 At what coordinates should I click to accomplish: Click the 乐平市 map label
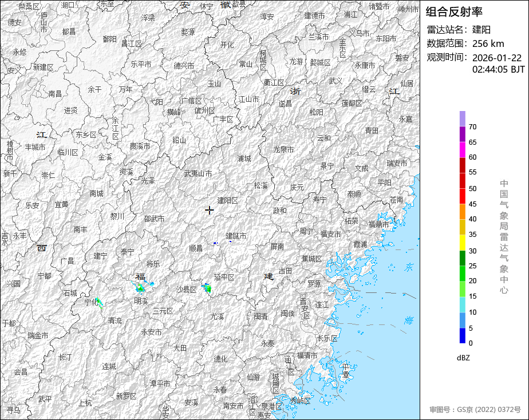click(x=141, y=64)
